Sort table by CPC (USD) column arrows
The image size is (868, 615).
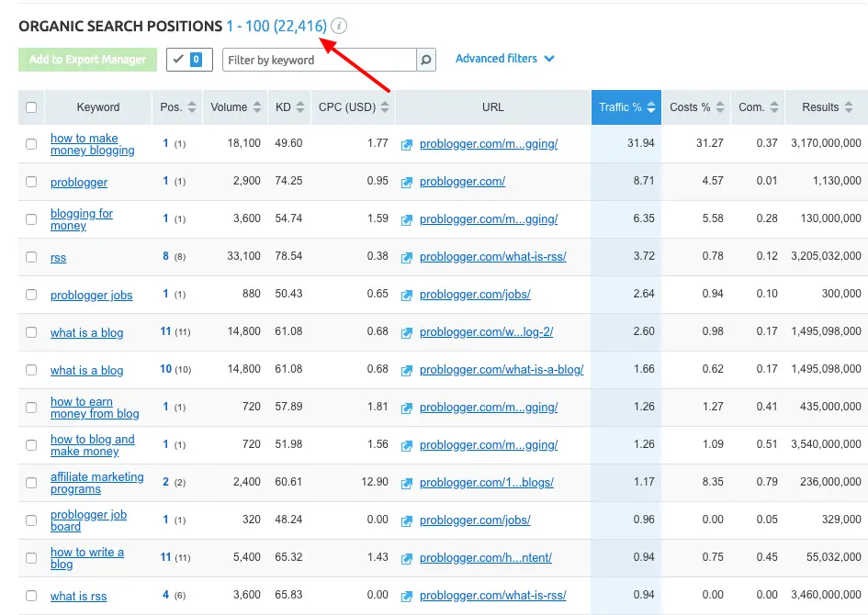click(385, 107)
